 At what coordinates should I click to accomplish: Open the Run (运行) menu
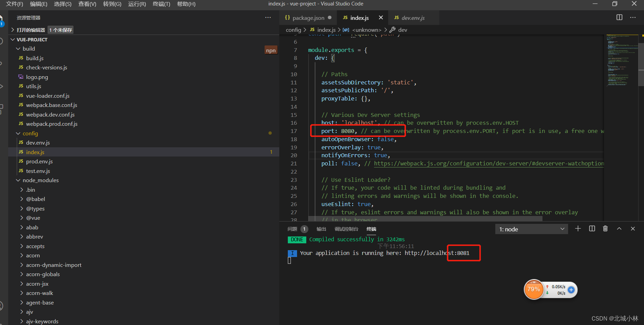[x=137, y=4]
